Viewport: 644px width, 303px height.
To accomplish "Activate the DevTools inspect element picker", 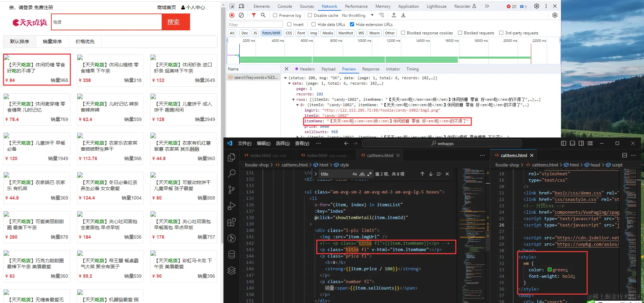I will pyautogui.click(x=232, y=6).
